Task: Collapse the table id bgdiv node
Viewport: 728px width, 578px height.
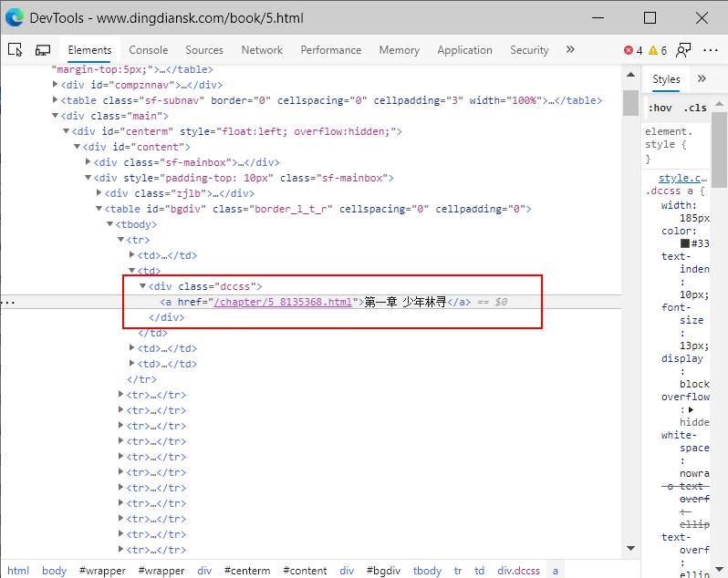Action: tap(99, 209)
